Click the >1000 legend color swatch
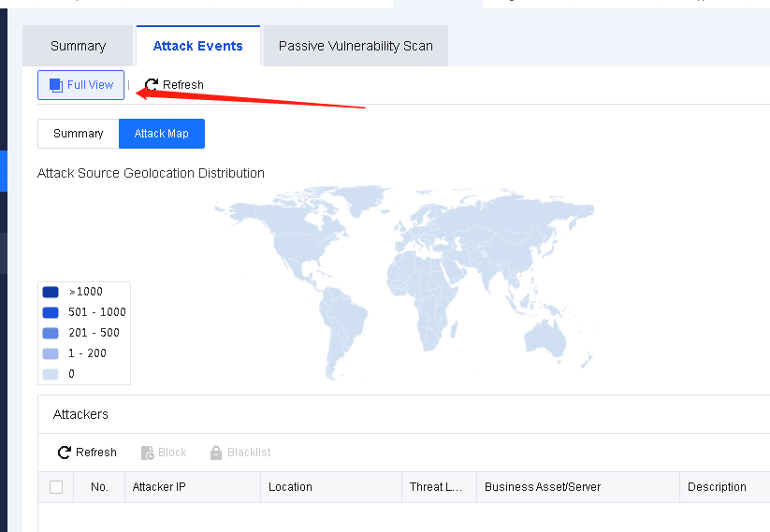Screen dimensions: 770x532 click(x=51, y=292)
